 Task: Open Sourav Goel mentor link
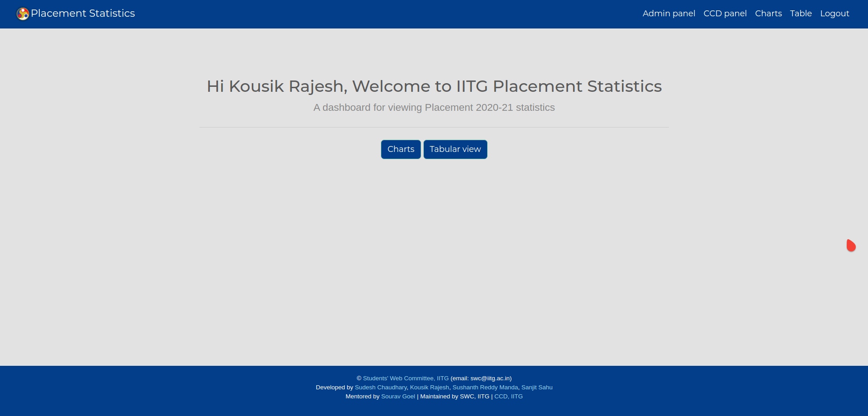pyautogui.click(x=398, y=397)
